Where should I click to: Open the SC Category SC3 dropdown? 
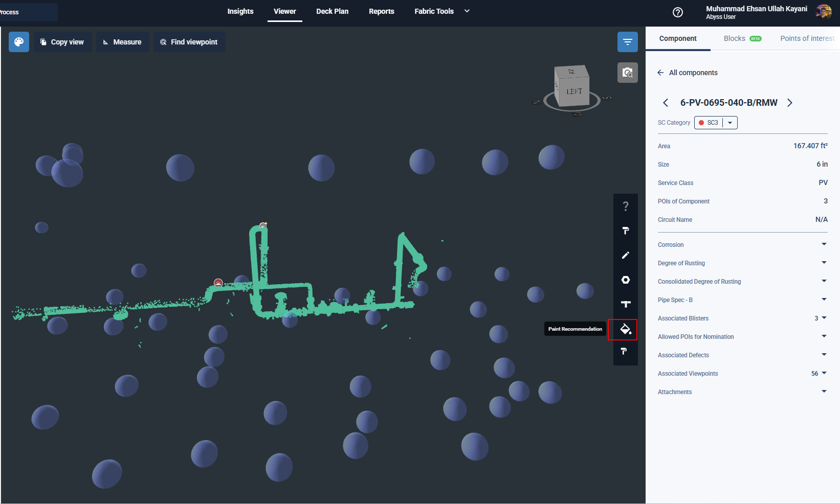730,123
